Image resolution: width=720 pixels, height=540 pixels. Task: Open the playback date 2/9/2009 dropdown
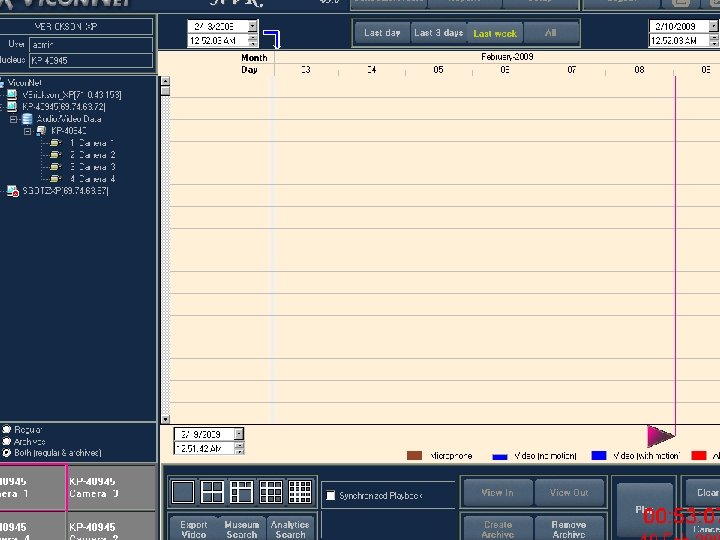point(239,434)
